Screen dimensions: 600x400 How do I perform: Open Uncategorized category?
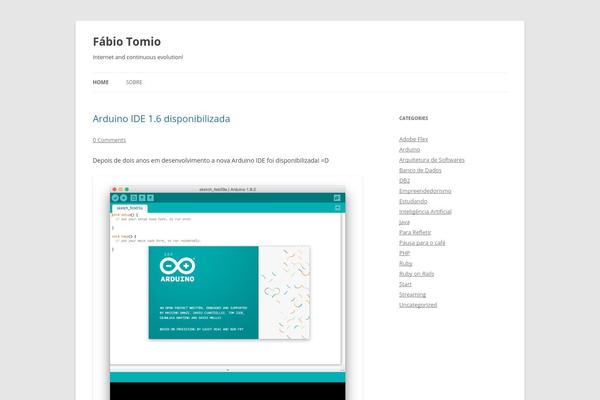[x=418, y=305]
